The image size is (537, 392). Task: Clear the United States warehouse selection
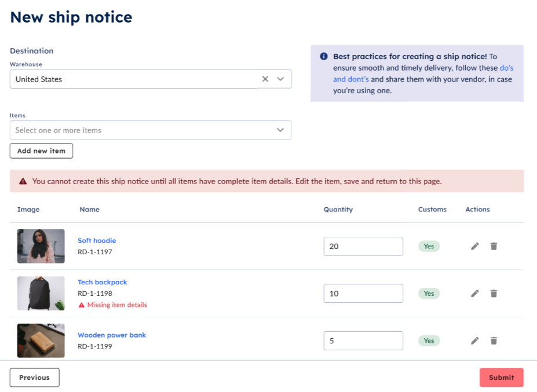coord(265,79)
